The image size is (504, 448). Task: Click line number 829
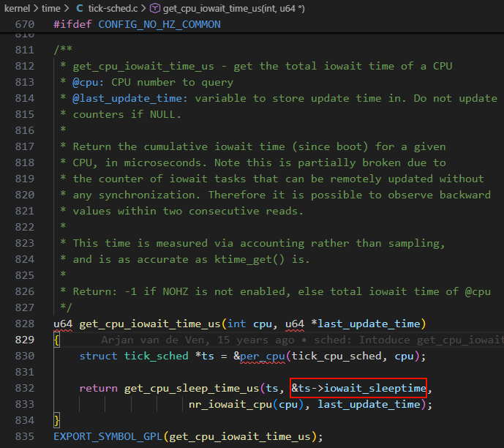point(25,340)
